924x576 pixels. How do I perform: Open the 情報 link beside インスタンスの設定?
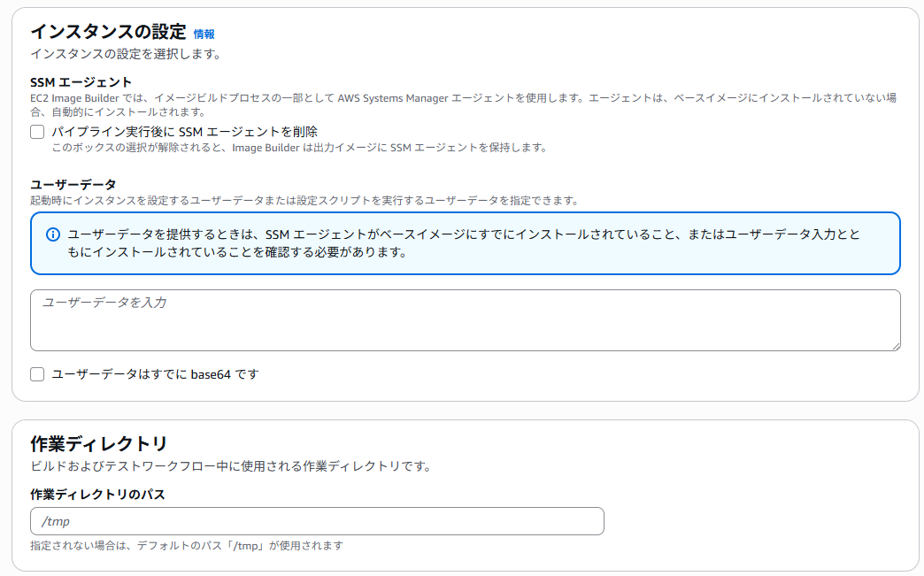[x=204, y=35]
